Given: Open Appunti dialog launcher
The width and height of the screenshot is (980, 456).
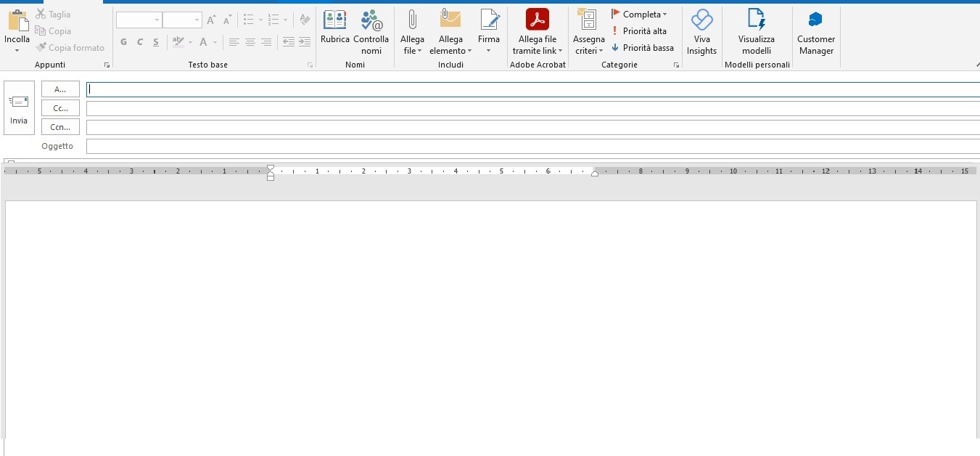Looking at the screenshot, I should [x=107, y=65].
